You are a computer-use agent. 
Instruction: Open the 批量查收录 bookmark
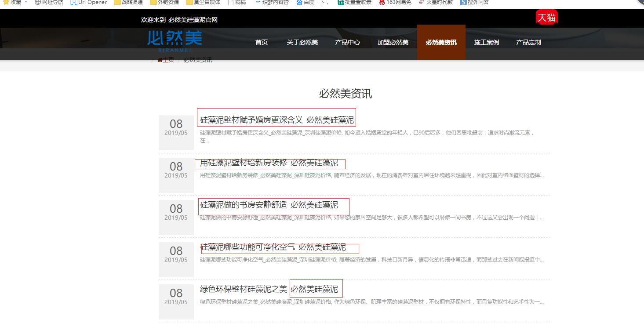tap(354, 2)
